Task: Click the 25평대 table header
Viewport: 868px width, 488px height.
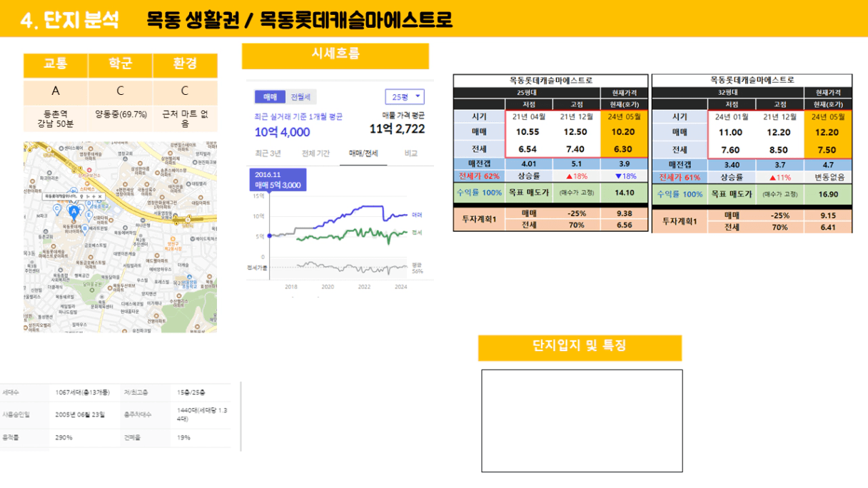Action: tap(528, 92)
